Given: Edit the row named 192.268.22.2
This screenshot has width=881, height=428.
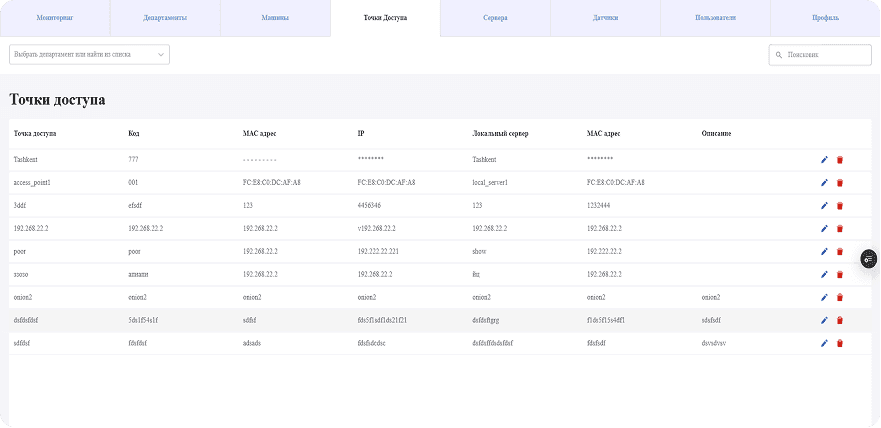Looking at the screenshot, I should (x=824, y=229).
